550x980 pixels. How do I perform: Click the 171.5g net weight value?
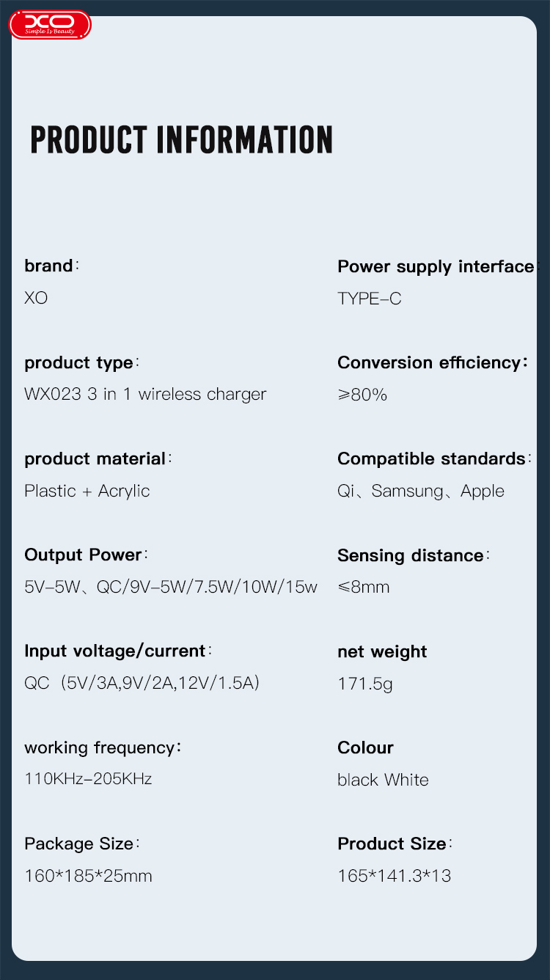pos(365,684)
